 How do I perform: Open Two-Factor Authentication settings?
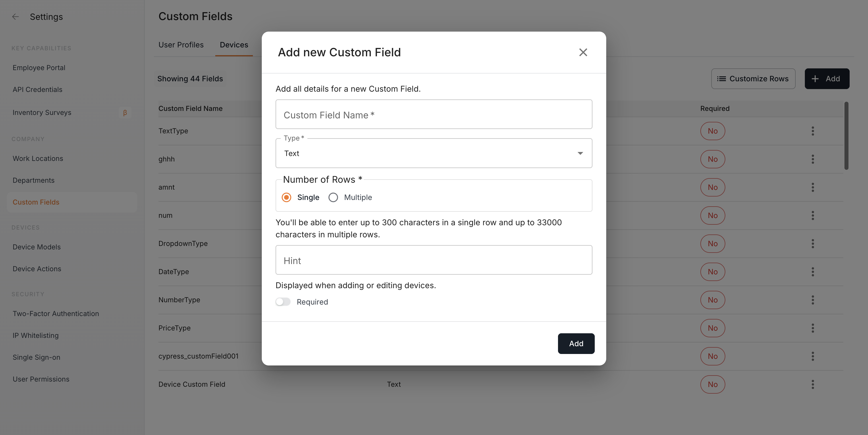(x=56, y=314)
